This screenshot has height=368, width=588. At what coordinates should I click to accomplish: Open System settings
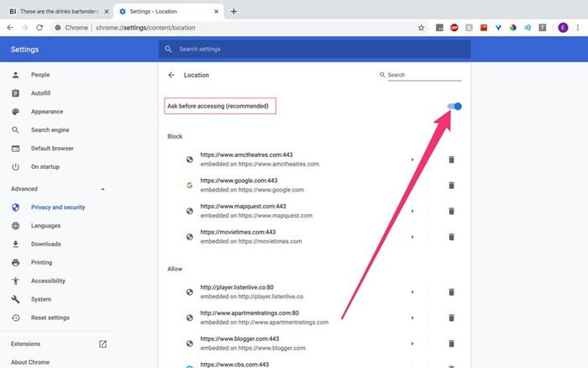41,299
